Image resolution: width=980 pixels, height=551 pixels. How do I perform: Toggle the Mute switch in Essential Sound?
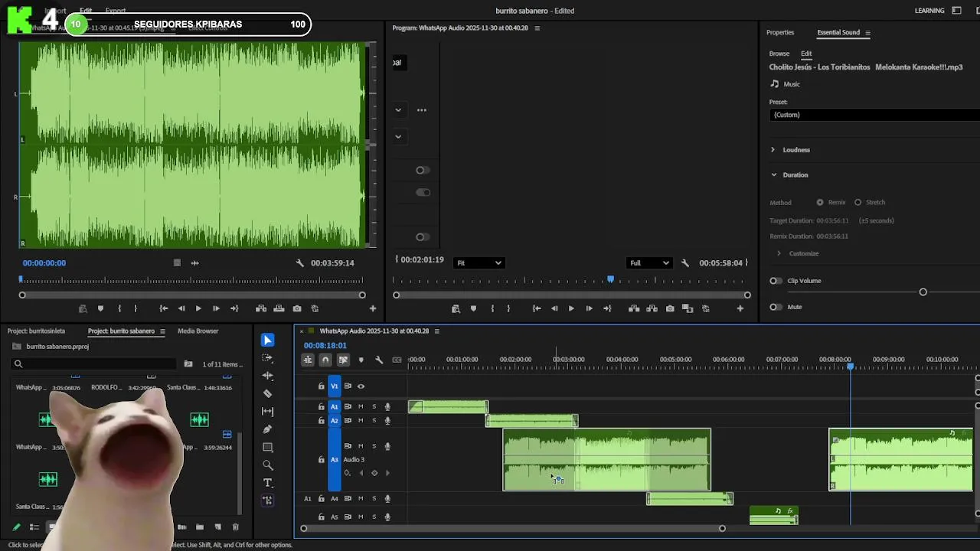776,307
